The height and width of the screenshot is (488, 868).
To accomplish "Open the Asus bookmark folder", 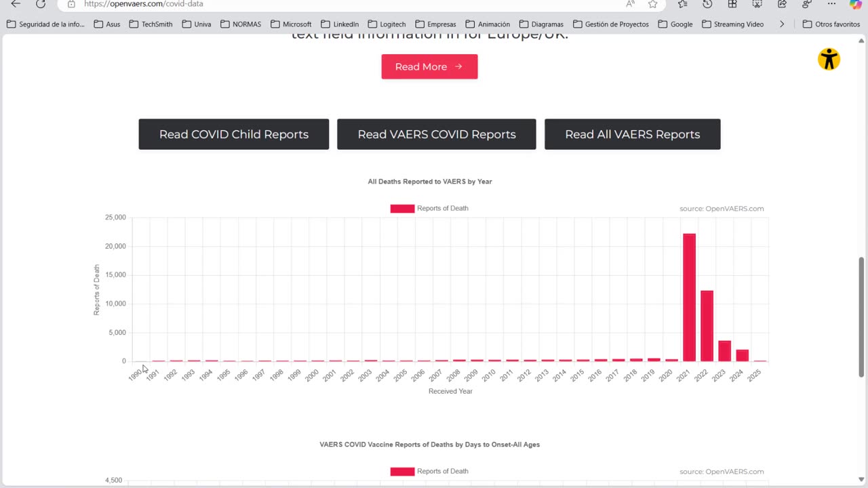I will click(107, 24).
